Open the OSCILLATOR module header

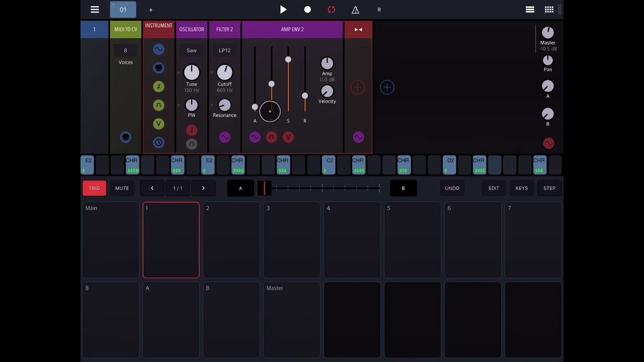(192, 29)
